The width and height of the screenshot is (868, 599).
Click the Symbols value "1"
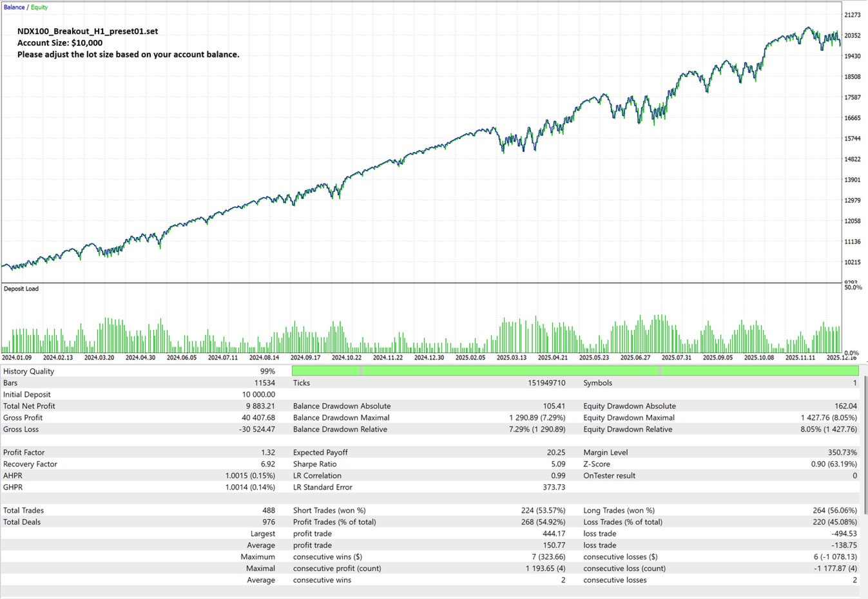coord(855,383)
